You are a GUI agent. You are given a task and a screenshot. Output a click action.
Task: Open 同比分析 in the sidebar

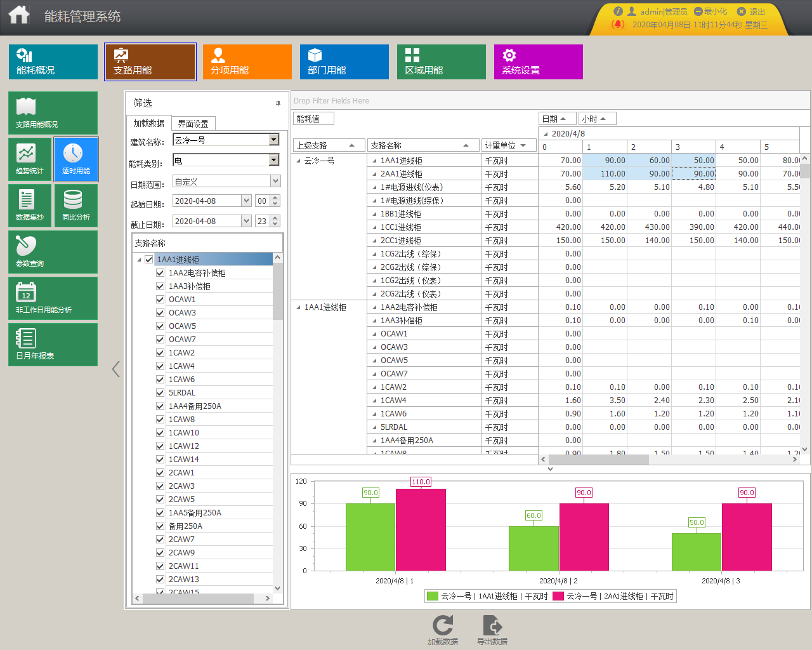[76, 206]
